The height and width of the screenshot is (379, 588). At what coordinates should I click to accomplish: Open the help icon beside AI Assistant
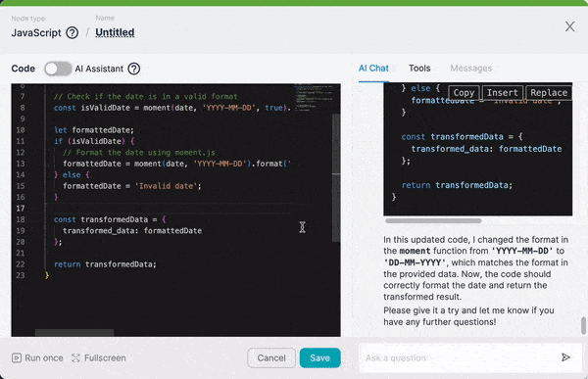coord(134,69)
